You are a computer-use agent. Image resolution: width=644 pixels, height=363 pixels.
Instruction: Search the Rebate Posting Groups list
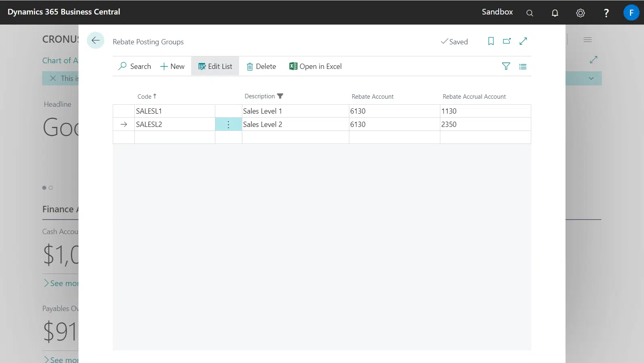coord(134,66)
